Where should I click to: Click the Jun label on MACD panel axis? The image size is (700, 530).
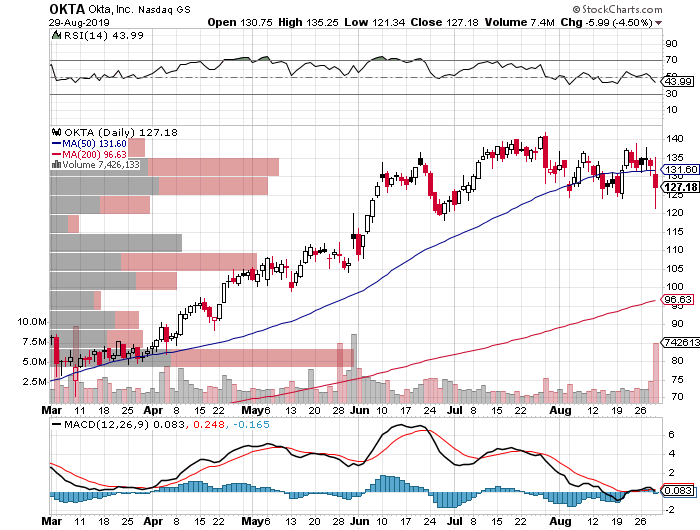(x=359, y=521)
